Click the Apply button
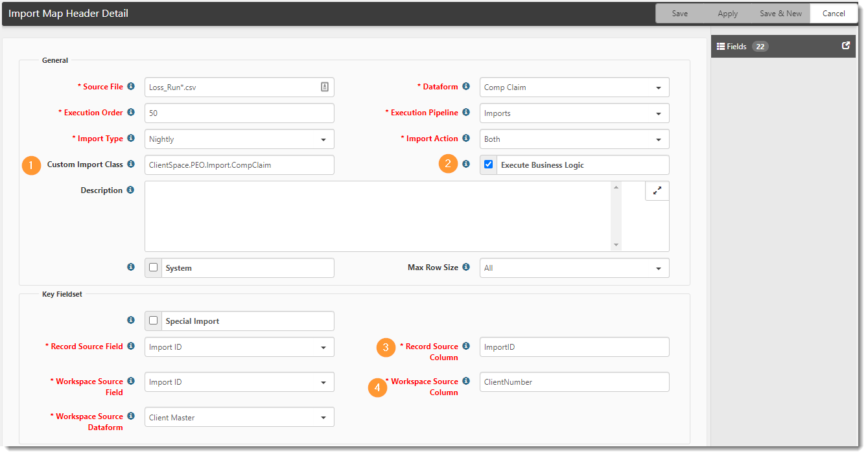 (x=727, y=14)
